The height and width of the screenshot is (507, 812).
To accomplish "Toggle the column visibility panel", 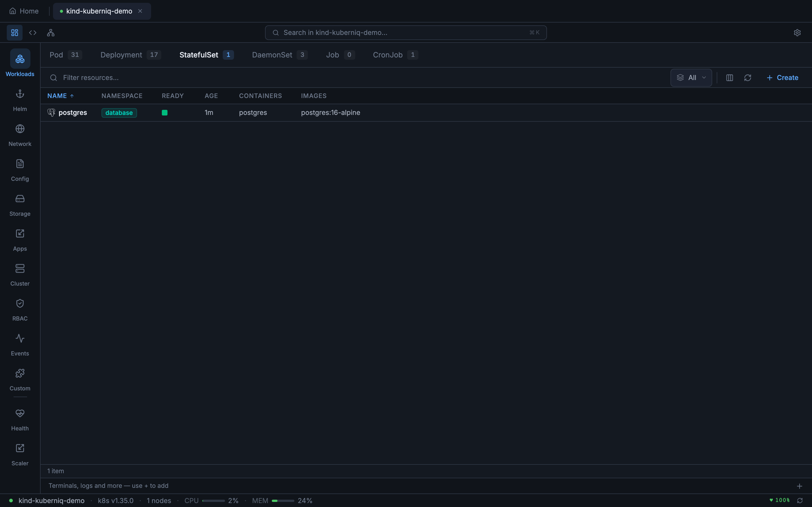I will (x=729, y=77).
